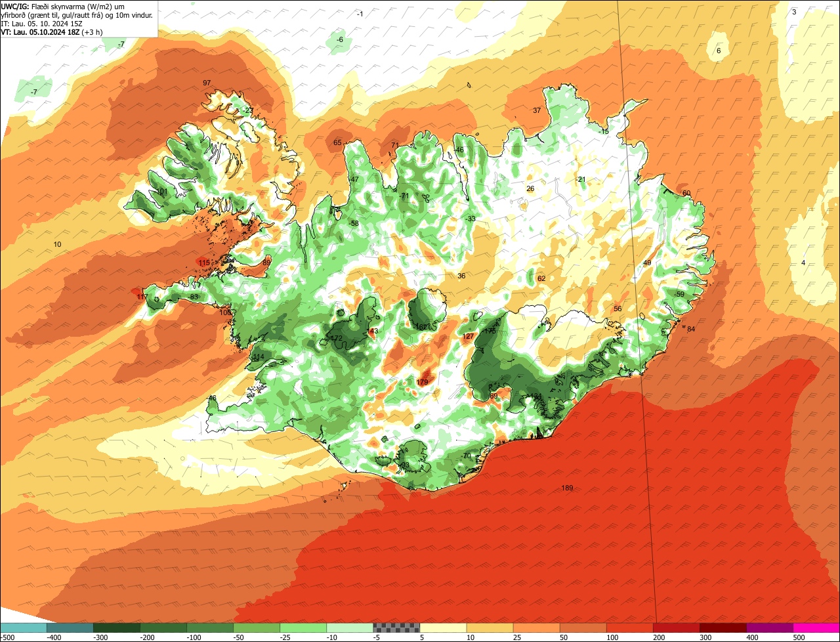Click map value "-59" in the Eastfjords
Screen dimensions: 840x642
pyautogui.click(x=679, y=294)
